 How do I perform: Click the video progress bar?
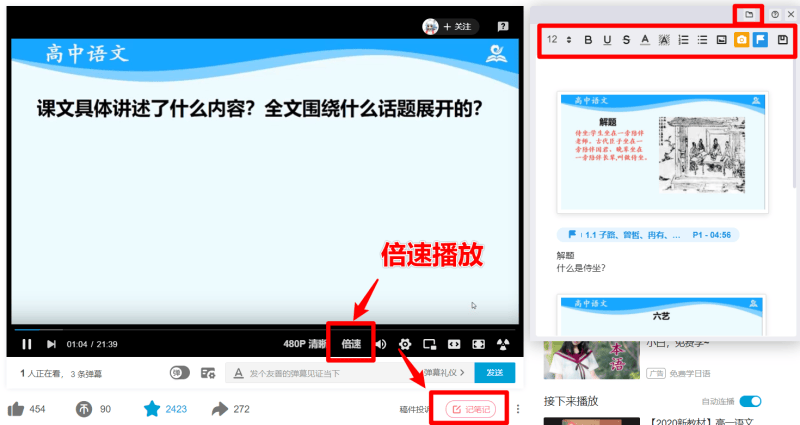265,330
